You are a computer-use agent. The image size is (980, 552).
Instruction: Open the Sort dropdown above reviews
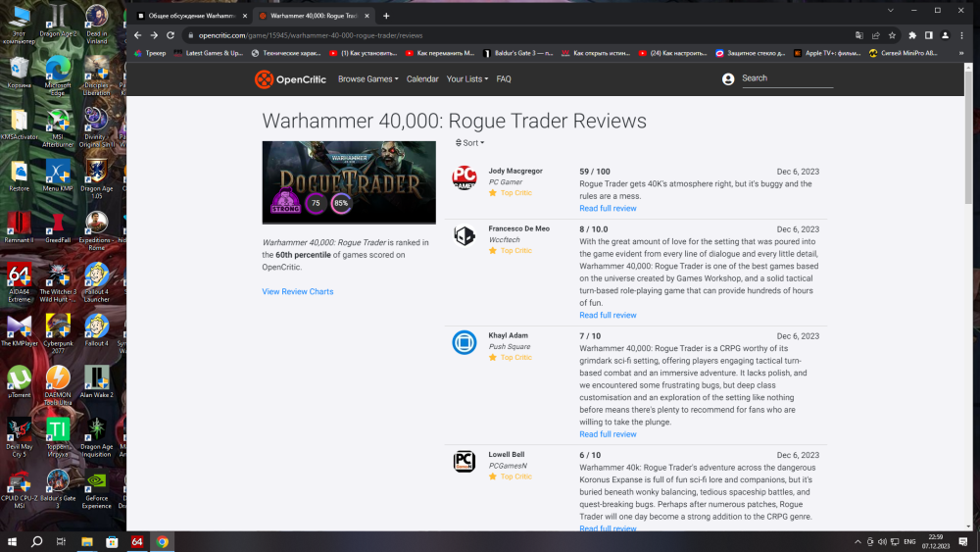[469, 143]
